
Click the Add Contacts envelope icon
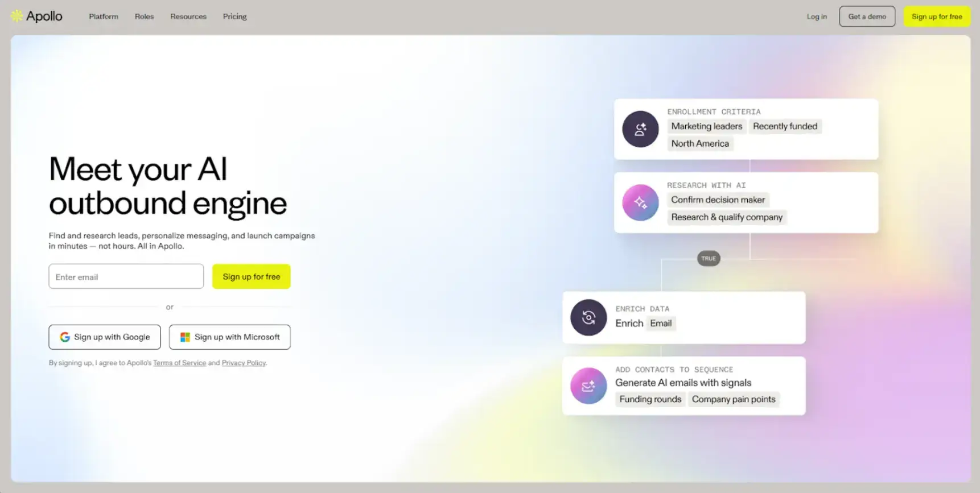coord(588,386)
